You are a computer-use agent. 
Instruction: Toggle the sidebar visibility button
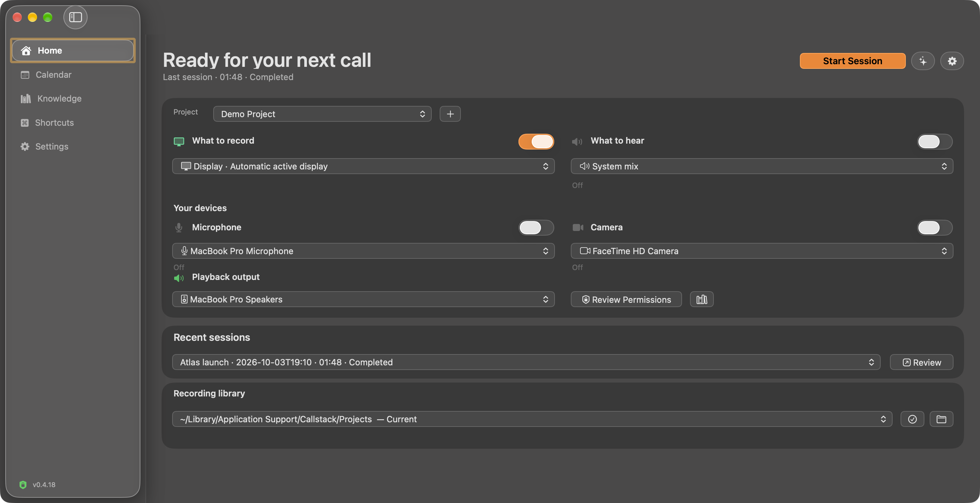75,17
